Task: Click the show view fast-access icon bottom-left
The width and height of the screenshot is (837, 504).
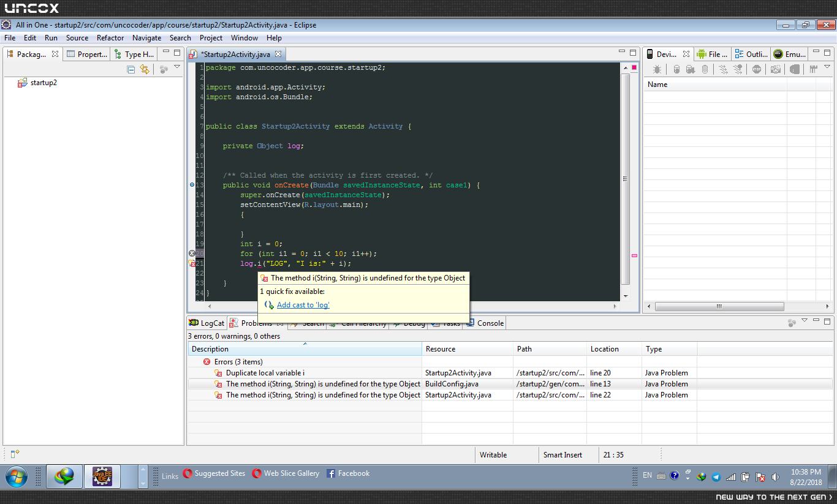Action: click(x=15, y=454)
